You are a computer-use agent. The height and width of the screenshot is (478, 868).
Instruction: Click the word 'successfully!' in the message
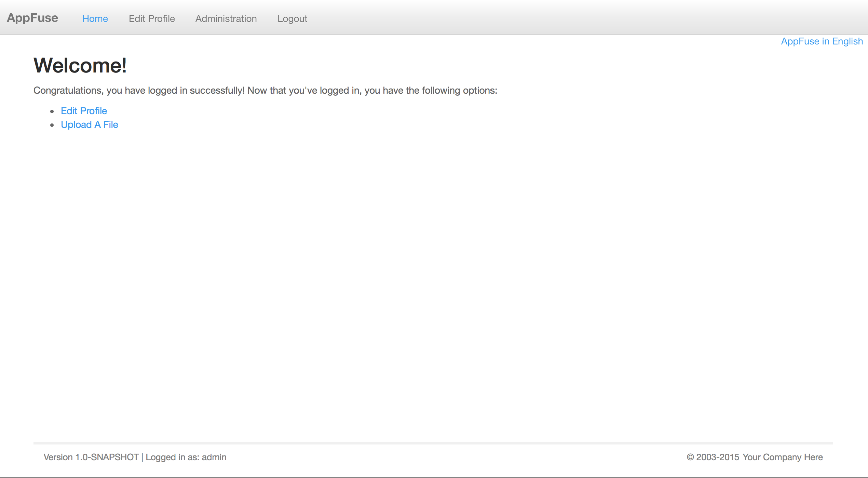point(217,90)
